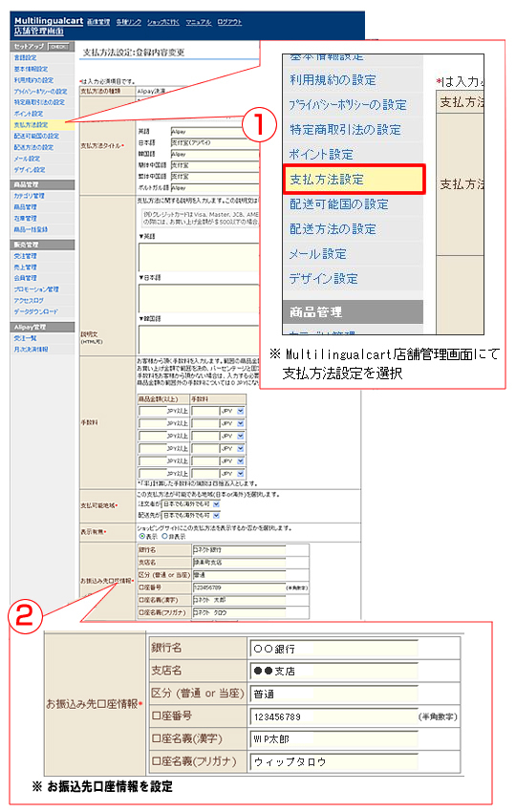Open アクセスログ in the sidebar
Screen dimensions: 516x812
pyautogui.click(x=29, y=300)
